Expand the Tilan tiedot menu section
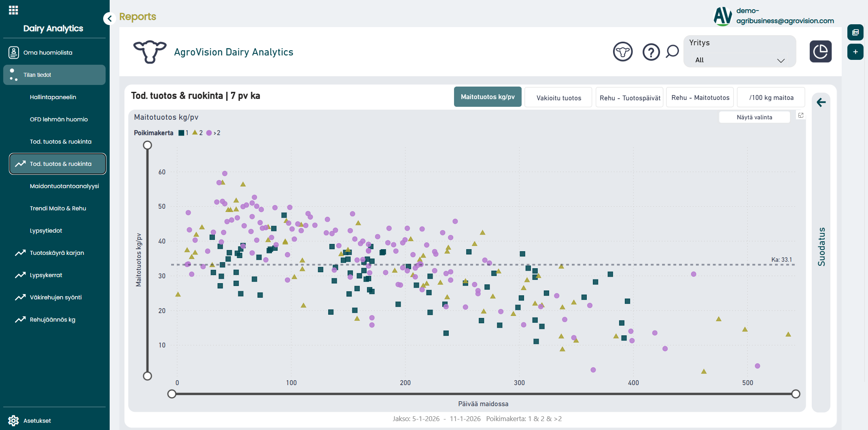The height and width of the screenshot is (430, 868). 54,75
